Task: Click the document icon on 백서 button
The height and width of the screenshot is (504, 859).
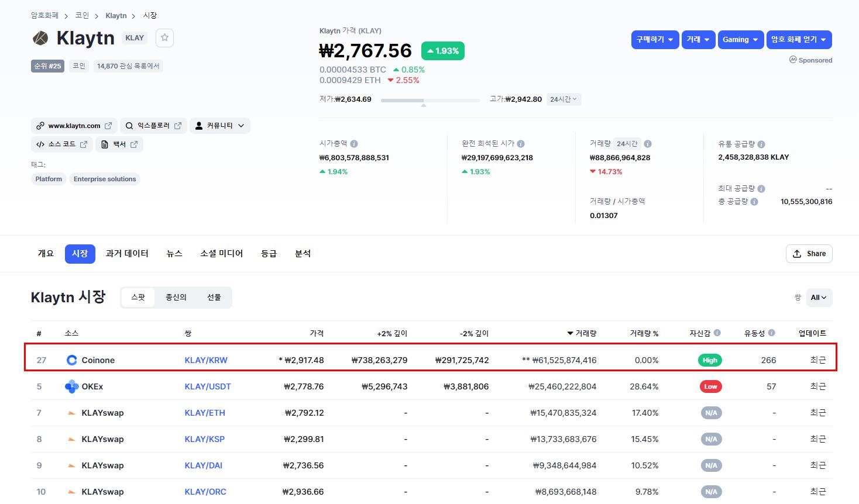Action: 105,144
